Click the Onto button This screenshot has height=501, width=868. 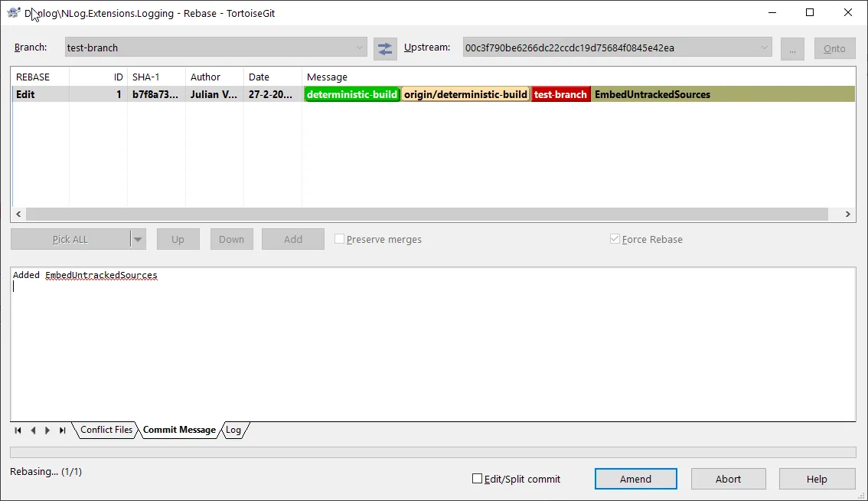(834, 49)
